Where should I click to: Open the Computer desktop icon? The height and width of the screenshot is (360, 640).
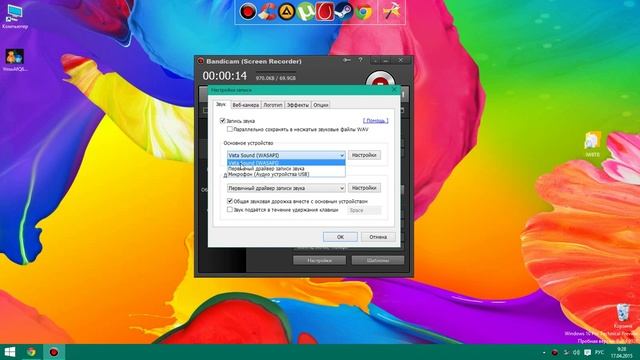tap(15, 16)
